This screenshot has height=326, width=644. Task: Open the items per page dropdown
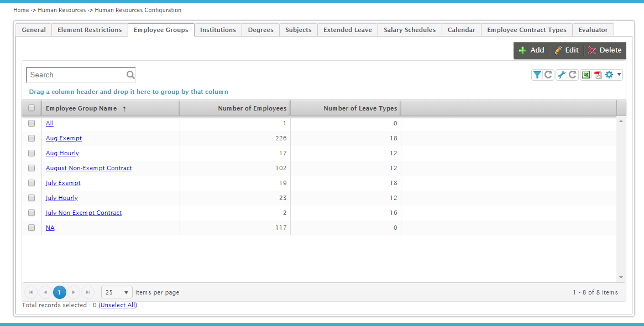(x=117, y=292)
